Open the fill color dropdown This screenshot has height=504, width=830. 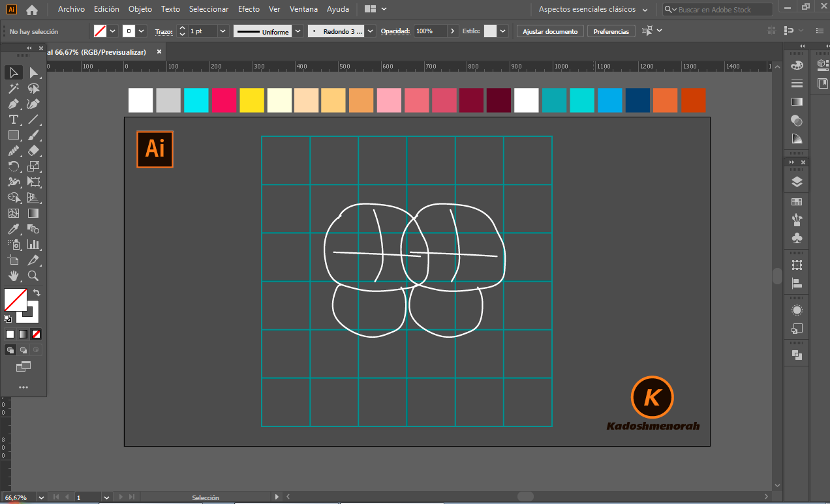[x=113, y=31]
